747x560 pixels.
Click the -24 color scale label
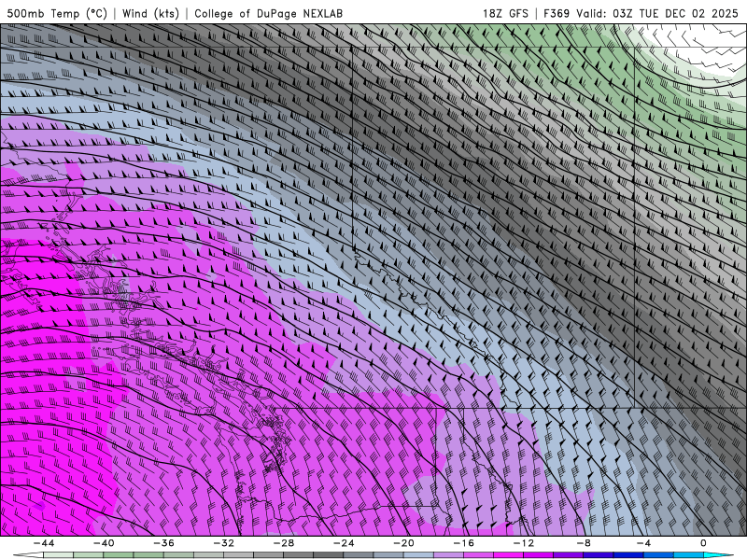tap(344, 543)
